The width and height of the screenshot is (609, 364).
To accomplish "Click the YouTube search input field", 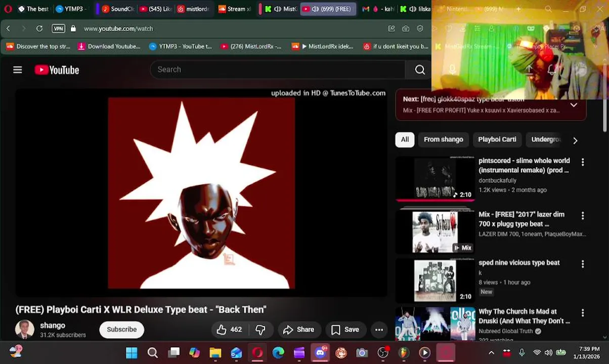I will [277, 70].
